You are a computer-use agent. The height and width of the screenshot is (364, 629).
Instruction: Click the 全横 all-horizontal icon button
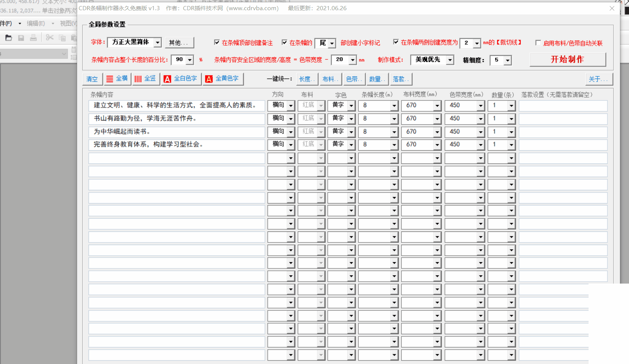[117, 79]
